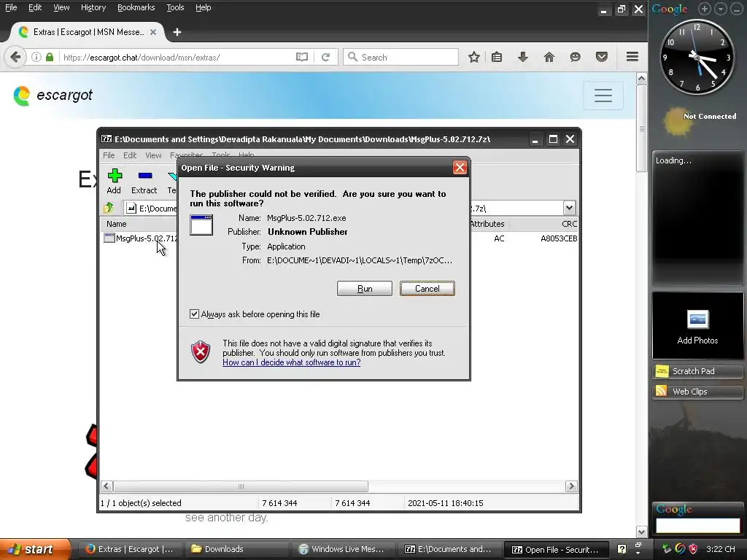Screen dimensions: 747x560
Task: Click the green padlock in URL bar
Action: tap(50, 57)
